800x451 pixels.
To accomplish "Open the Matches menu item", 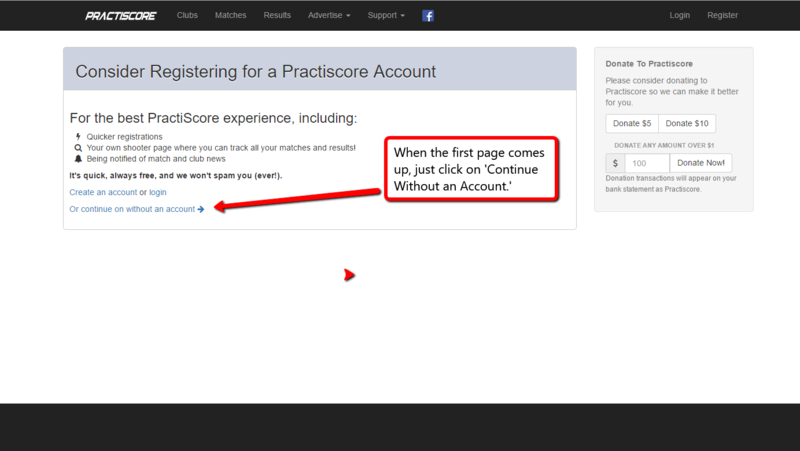I will tap(231, 15).
